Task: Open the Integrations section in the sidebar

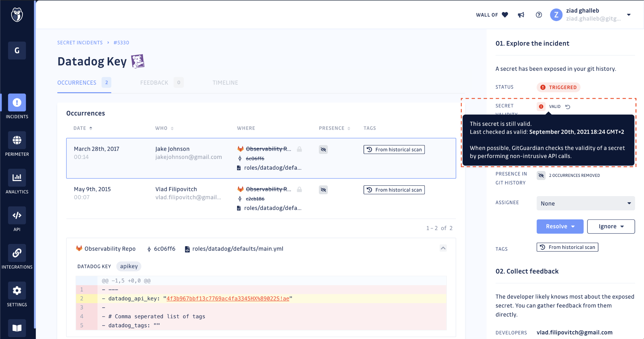Action: tap(17, 253)
